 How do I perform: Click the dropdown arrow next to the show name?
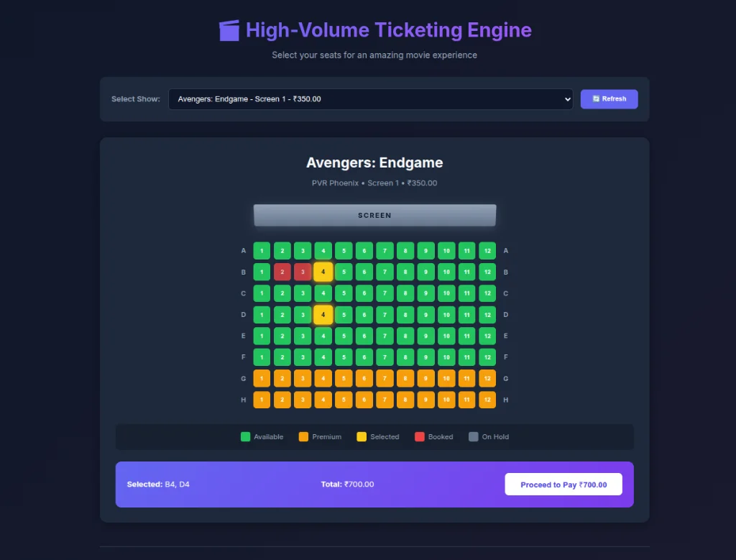[x=567, y=98]
